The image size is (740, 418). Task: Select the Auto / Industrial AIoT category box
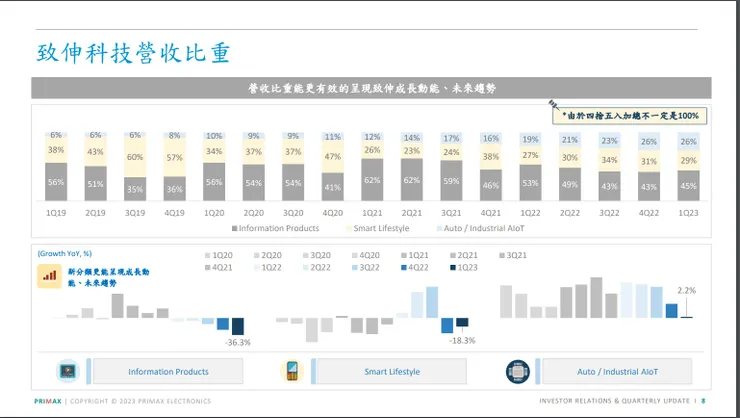pyautogui.click(x=617, y=371)
